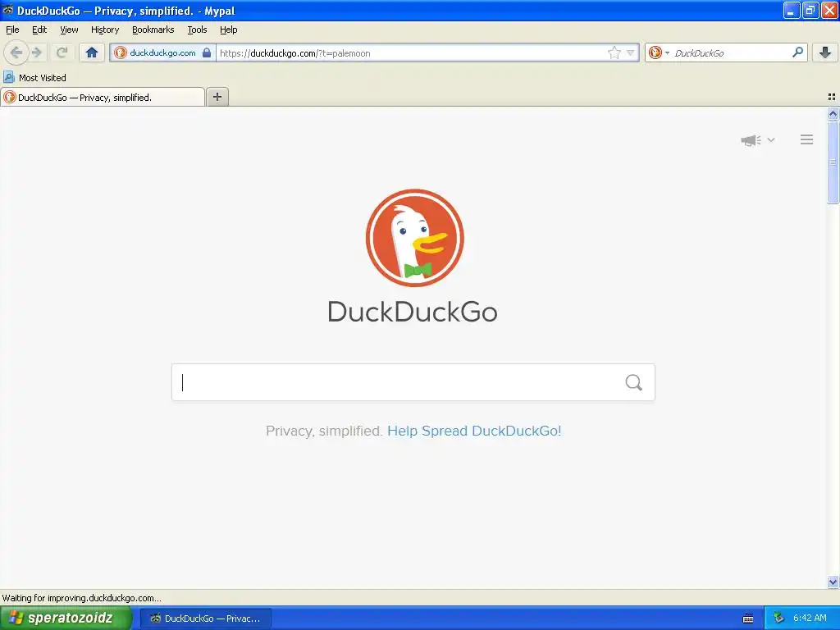Open the View menu
Image resolution: width=840 pixels, height=630 pixels.
69,30
